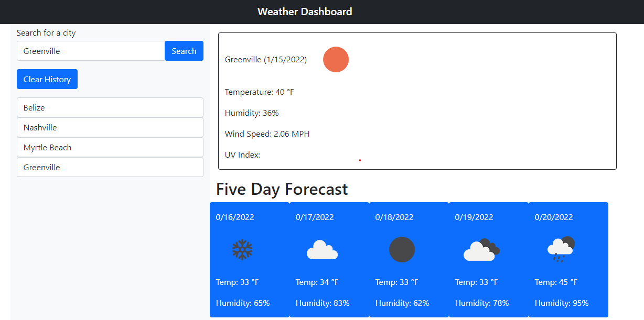Click the rain cloud icon for 0/20/2022
Viewport: 644px width, 320px height.
coord(561,250)
